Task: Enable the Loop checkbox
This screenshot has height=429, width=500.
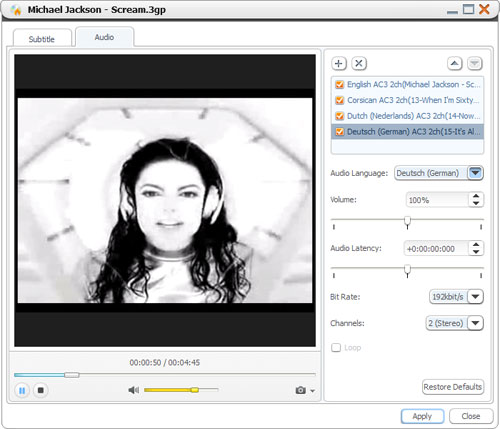Action: point(336,348)
